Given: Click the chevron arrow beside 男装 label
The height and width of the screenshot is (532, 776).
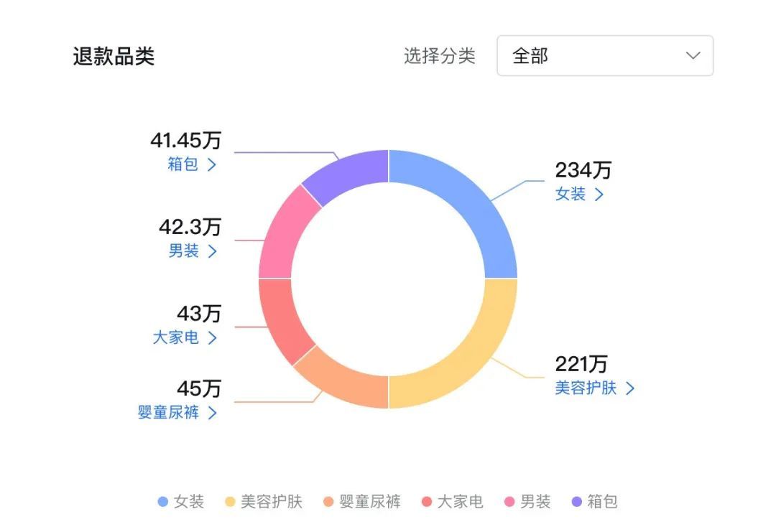Looking at the screenshot, I should pyautogui.click(x=211, y=251).
